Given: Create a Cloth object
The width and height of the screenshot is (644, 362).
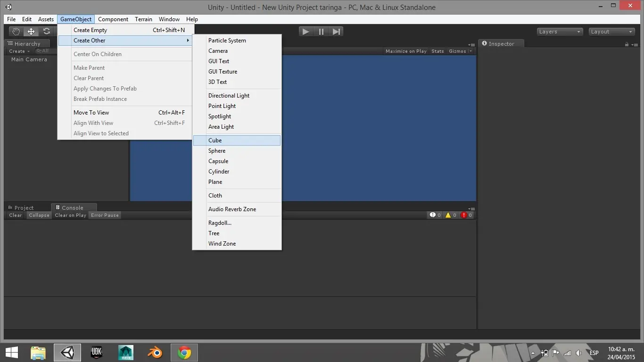Looking at the screenshot, I should click(x=237, y=196).
